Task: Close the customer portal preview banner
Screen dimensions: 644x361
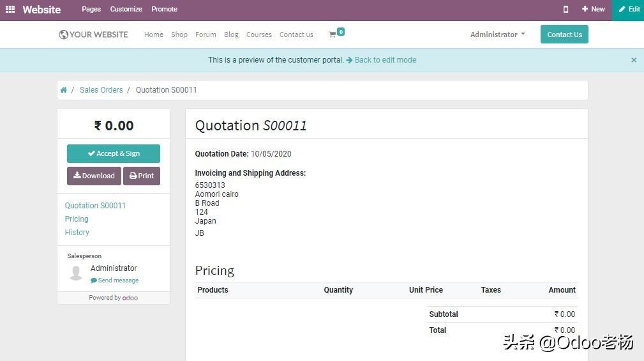Action: coord(634,60)
